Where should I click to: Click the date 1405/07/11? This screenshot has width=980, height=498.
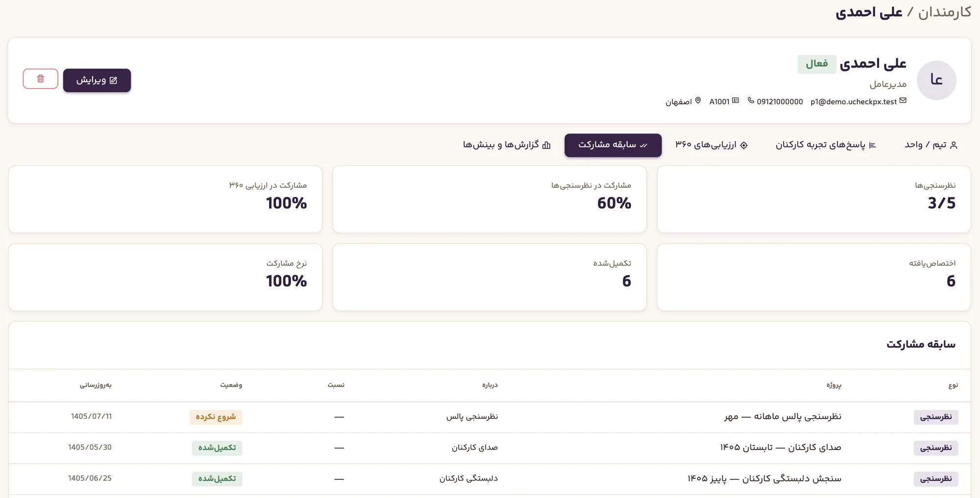91,417
